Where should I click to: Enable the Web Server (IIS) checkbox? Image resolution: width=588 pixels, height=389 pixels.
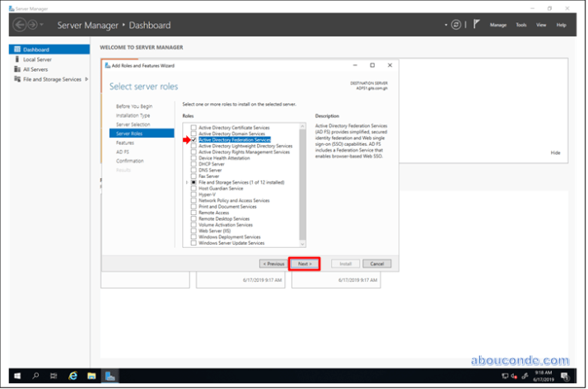pyautogui.click(x=194, y=232)
